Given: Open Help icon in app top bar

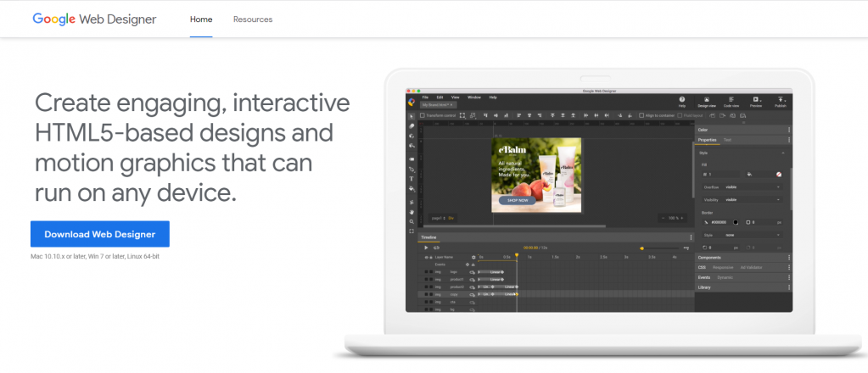Looking at the screenshot, I should tap(682, 99).
